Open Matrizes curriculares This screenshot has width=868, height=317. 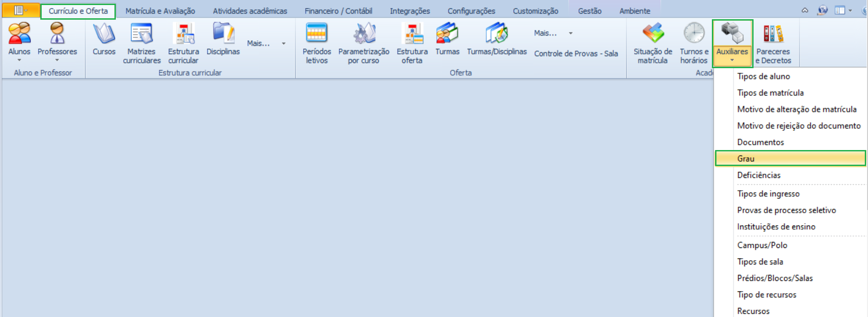tap(141, 43)
